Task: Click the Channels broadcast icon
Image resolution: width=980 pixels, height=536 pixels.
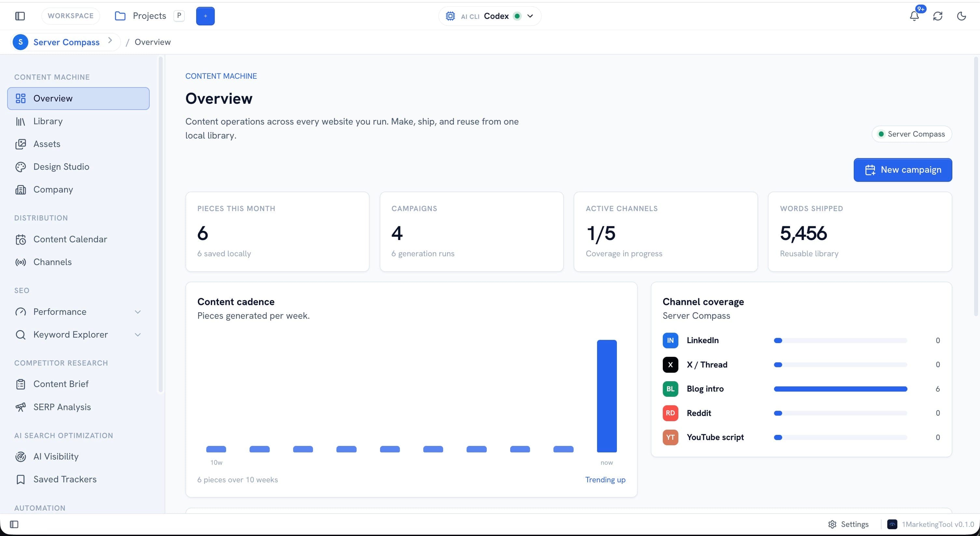Action: click(x=20, y=262)
